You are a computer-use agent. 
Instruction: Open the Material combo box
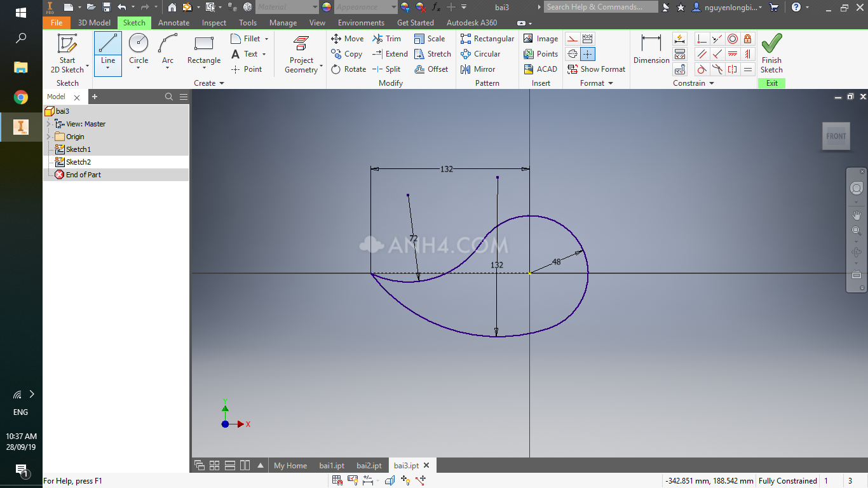tap(287, 7)
